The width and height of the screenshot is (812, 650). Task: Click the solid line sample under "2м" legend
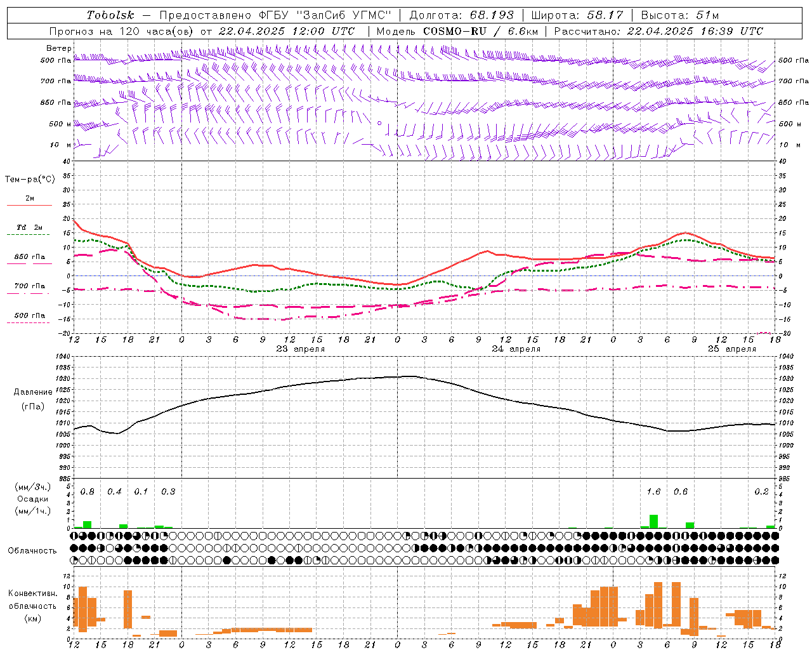click(29, 206)
